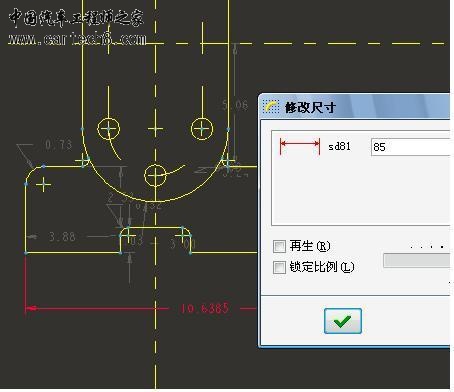Click the bottom center small circle in sketch
Screen dimensions: 454x392
[x=155, y=175]
